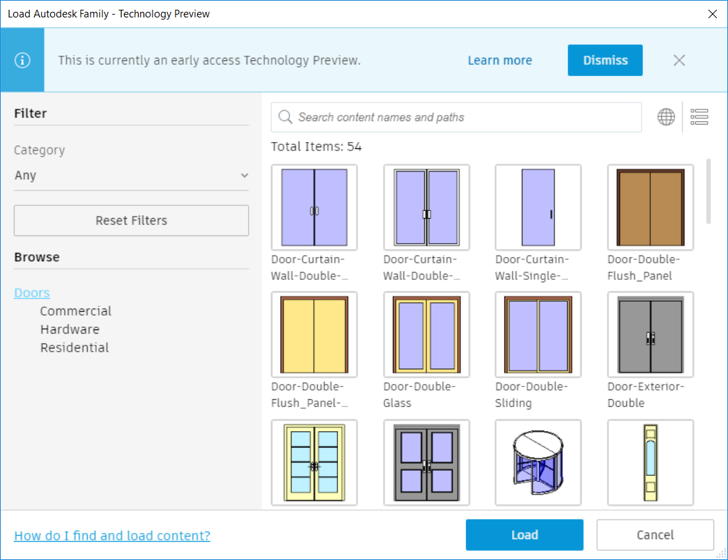
Task: Select the Door-Double-Sliding thumbnail
Action: (538, 334)
